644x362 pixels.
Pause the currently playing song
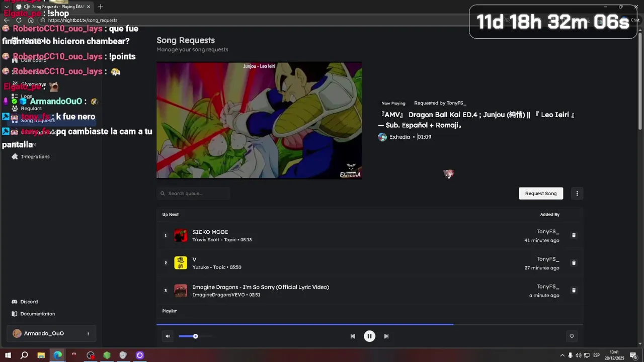[x=369, y=336]
